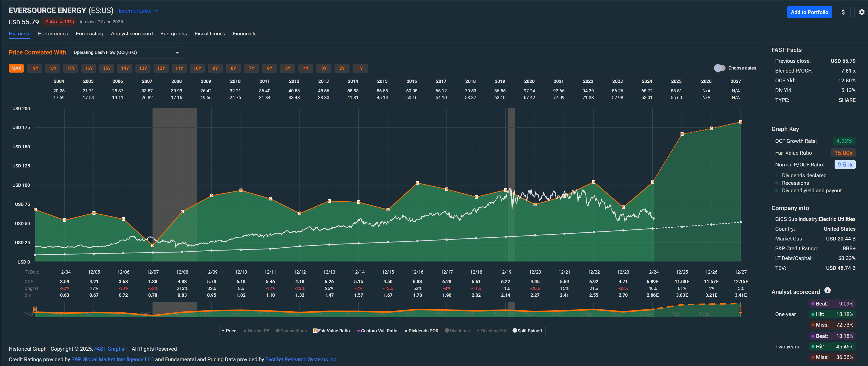
Task: Open Analyst scorecard tab
Action: point(132,34)
